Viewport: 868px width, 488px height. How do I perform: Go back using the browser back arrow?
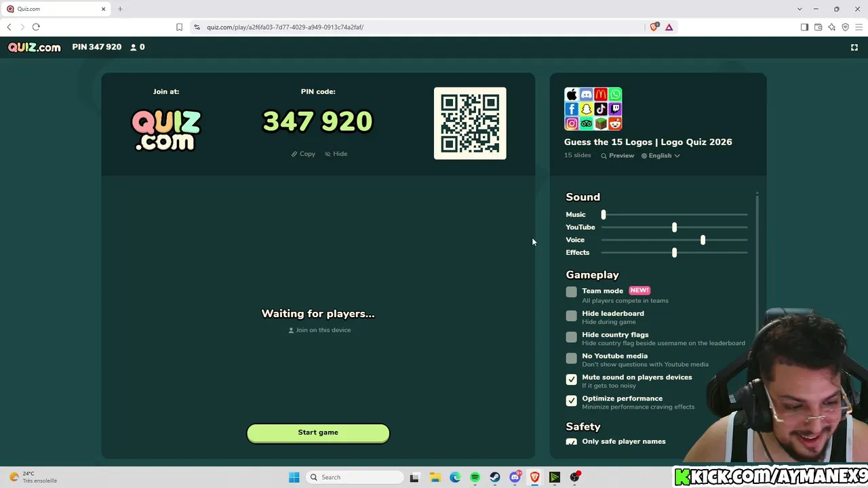coord(9,27)
